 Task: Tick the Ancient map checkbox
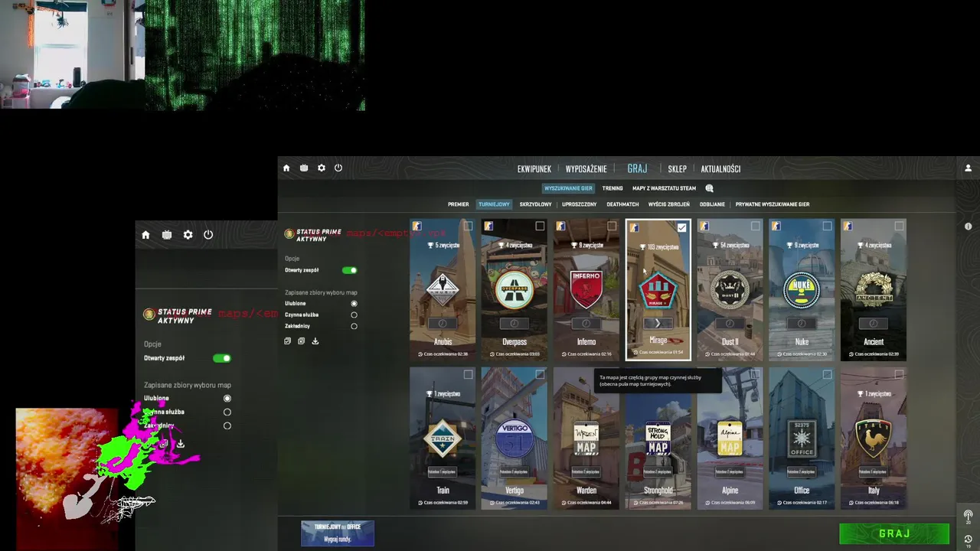click(899, 226)
